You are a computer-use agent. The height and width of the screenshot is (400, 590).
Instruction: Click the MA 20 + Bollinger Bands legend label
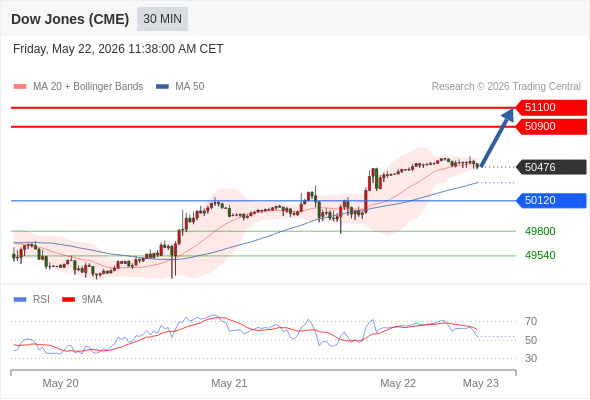pyautogui.click(x=88, y=87)
